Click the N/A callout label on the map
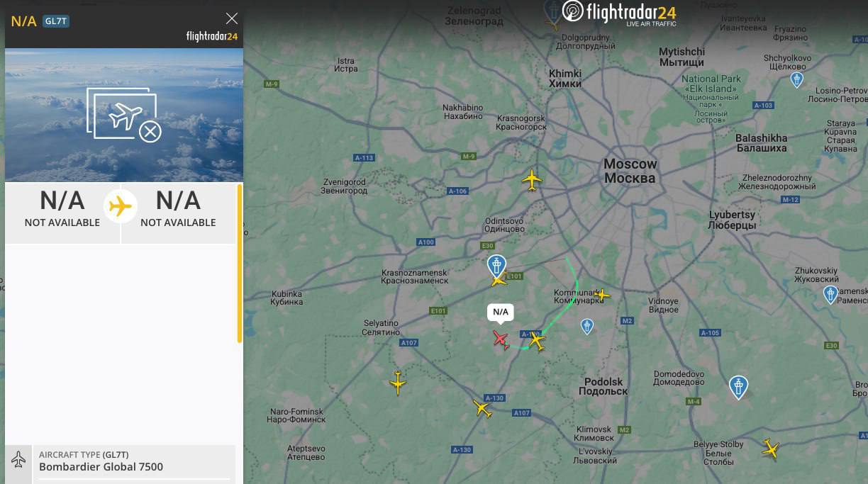 (x=501, y=312)
